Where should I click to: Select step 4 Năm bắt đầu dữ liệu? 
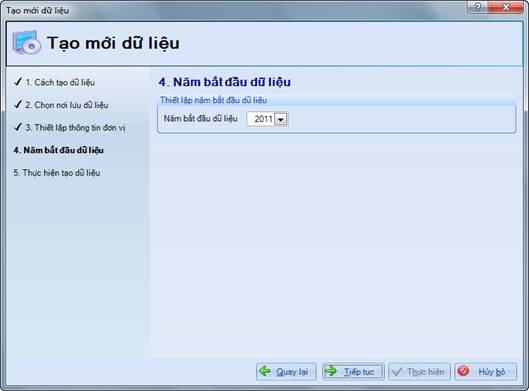[58, 150]
